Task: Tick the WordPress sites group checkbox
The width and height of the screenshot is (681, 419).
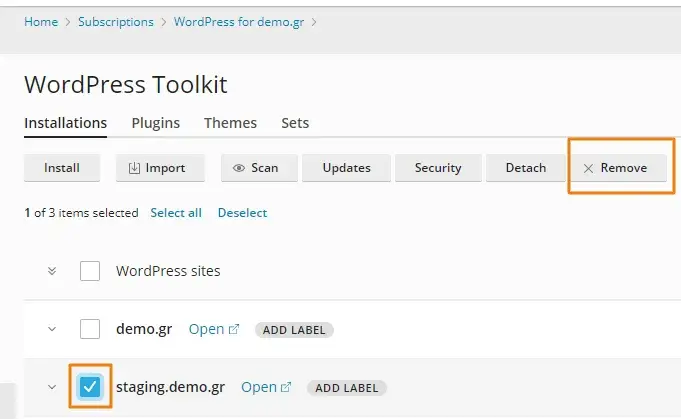Action: coord(90,271)
